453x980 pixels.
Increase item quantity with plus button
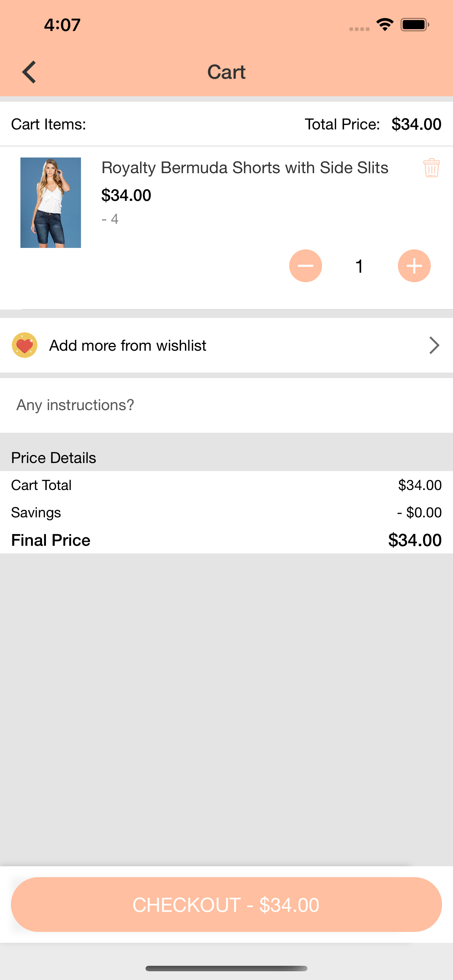click(x=414, y=265)
